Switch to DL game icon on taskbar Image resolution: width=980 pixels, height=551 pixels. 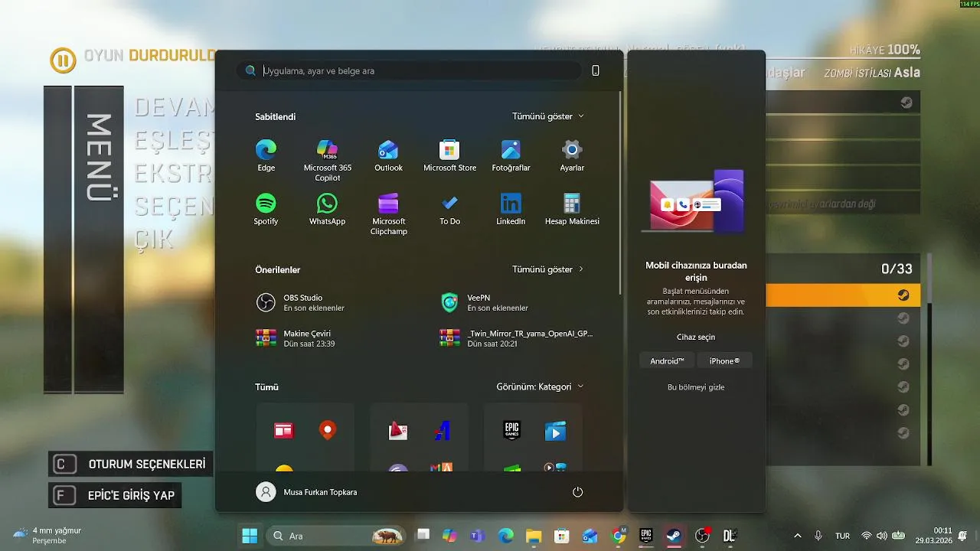click(x=730, y=536)
